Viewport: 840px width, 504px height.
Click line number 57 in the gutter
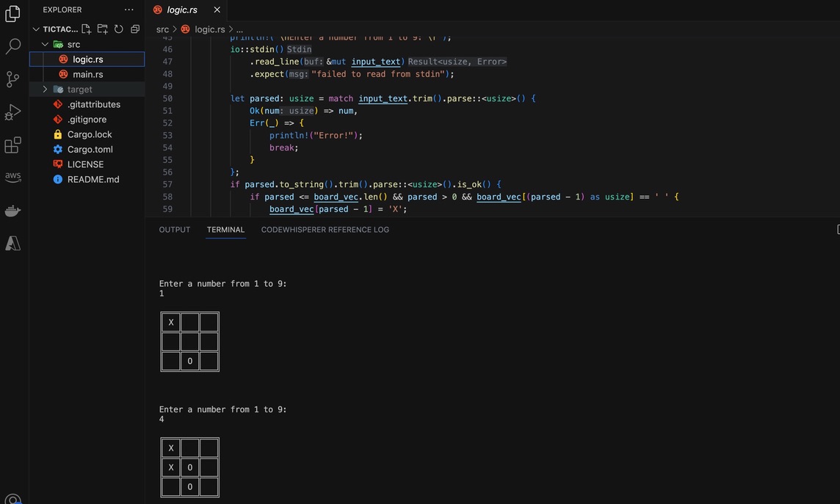[167, 185]
